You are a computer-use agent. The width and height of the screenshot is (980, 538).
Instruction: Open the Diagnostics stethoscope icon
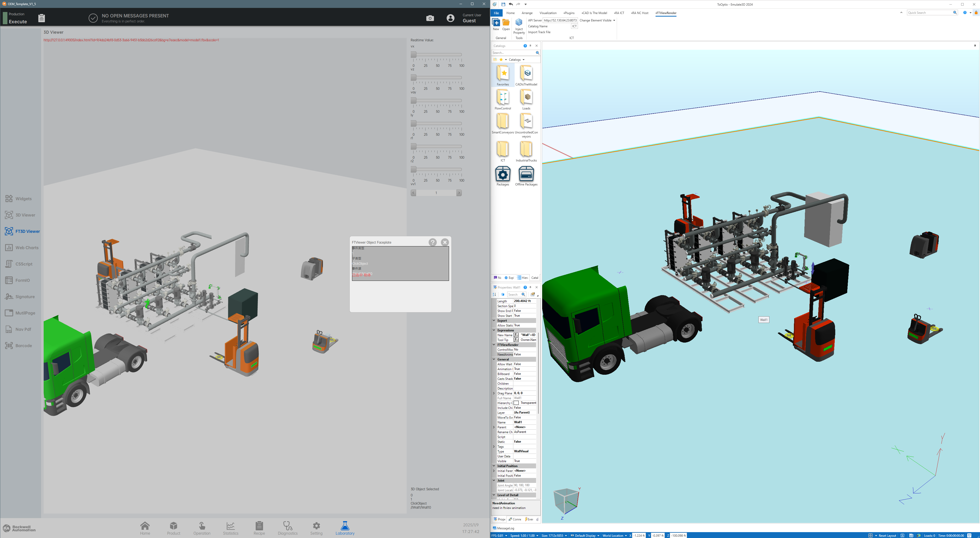point(288,526)
